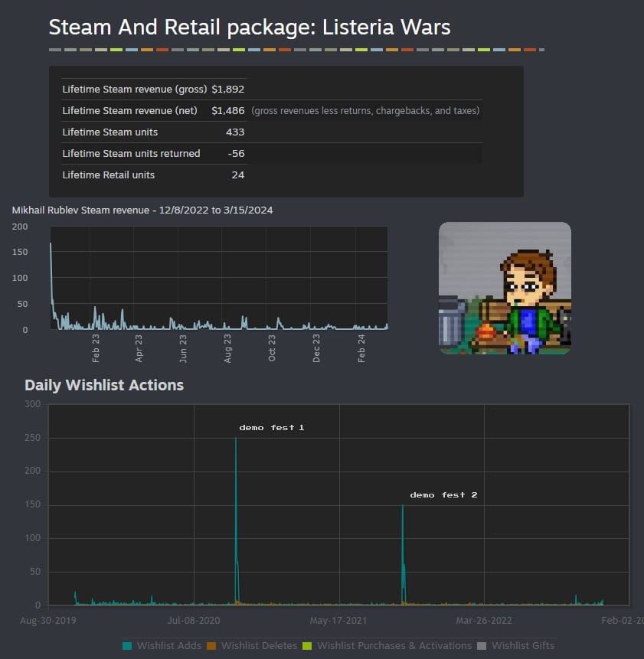644x659 pixels.
Task: Toggle the Wishlist Adds legend label
Action: click(x=169, y=645)
